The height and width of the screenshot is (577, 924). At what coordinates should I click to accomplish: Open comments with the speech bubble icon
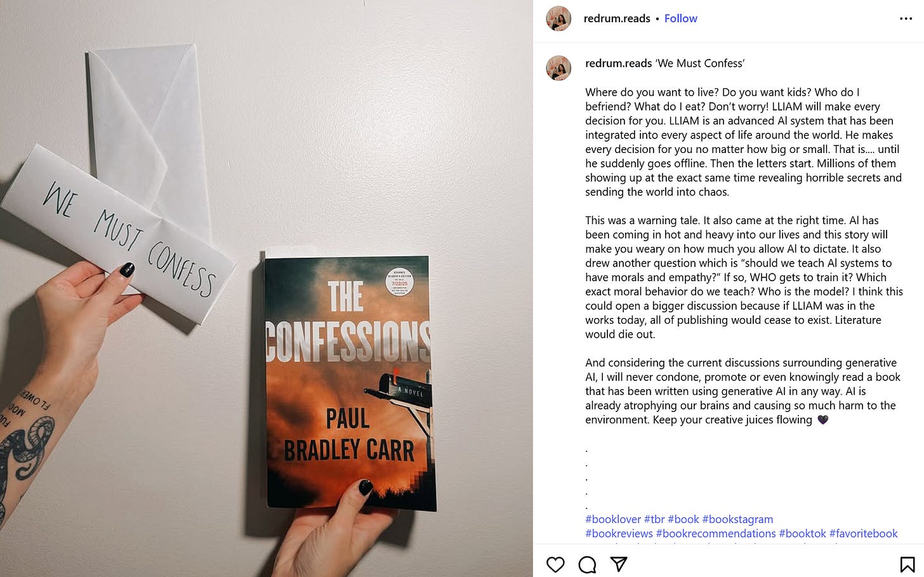(x=588, y=564)
